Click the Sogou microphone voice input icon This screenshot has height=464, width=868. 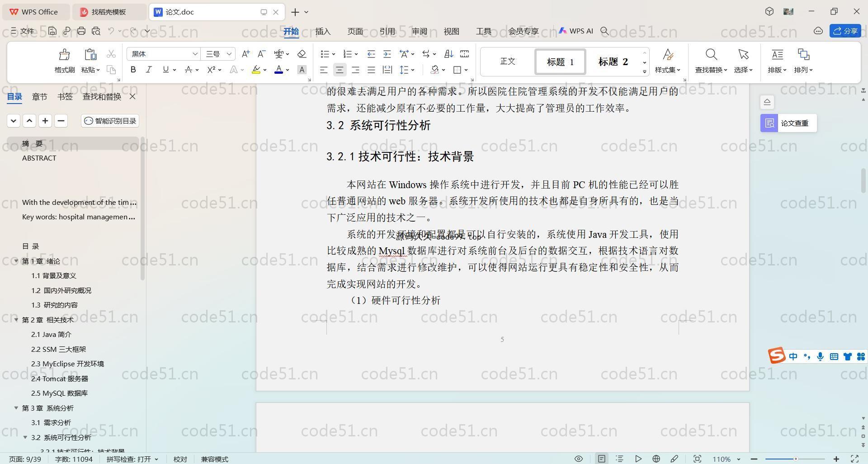click(820, 356)
